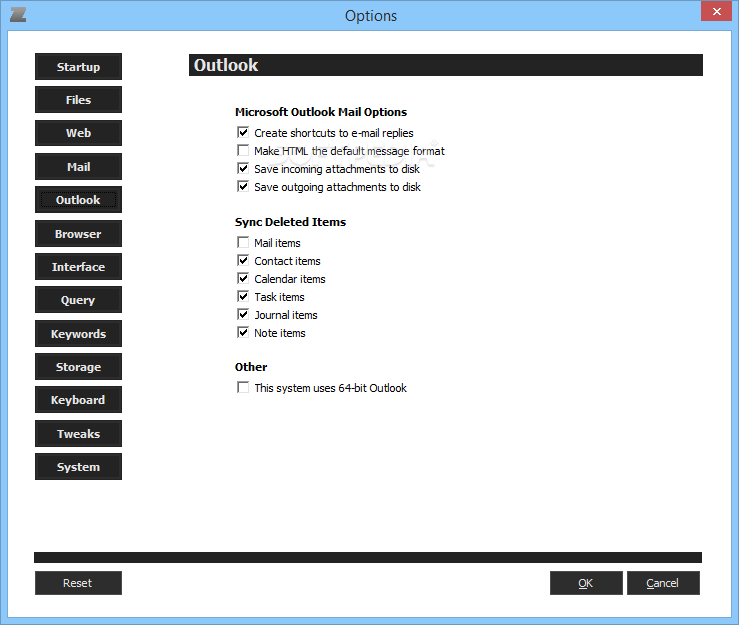This screenshot has width=739, height=625.
Task: Click the Outlook header banner title
Action: tap(226, 65)
